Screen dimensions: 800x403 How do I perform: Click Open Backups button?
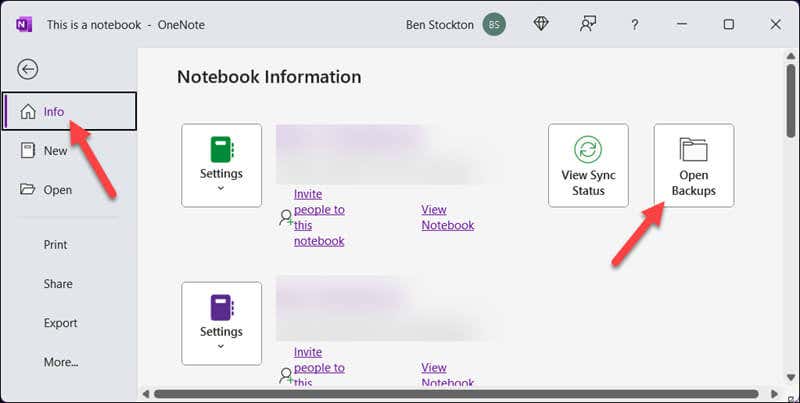coord(694,165)
